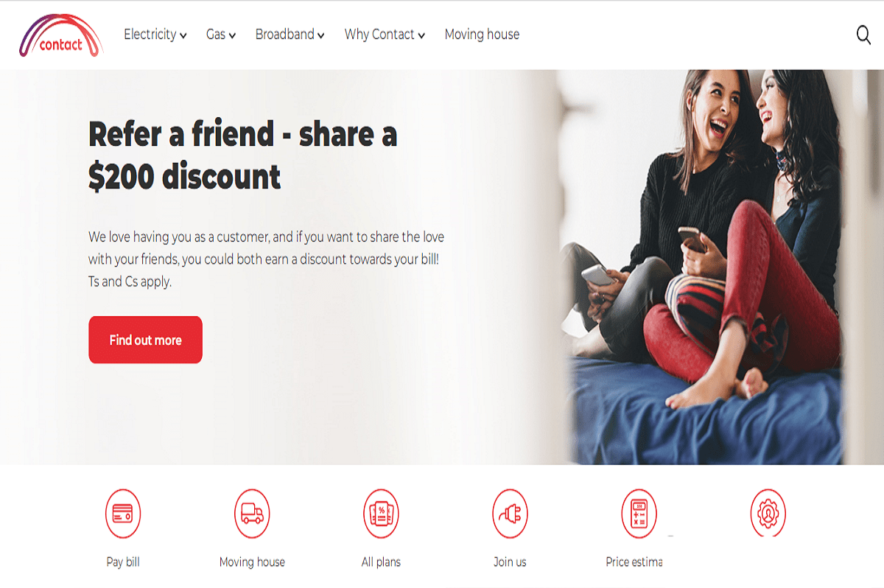Viewport: 884px width, 588px height.
Task: Click the Refer a friend headline
Action: (242, 155)
